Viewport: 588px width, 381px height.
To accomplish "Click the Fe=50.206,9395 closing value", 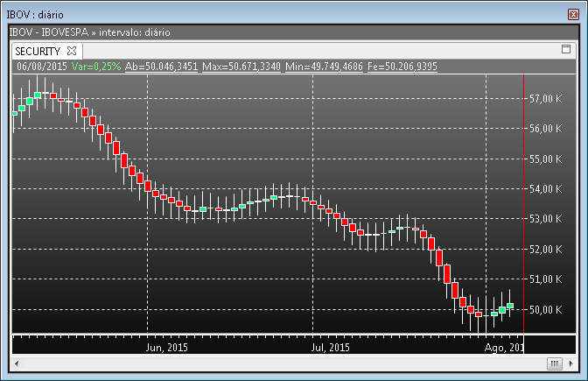I will point(402,67).
